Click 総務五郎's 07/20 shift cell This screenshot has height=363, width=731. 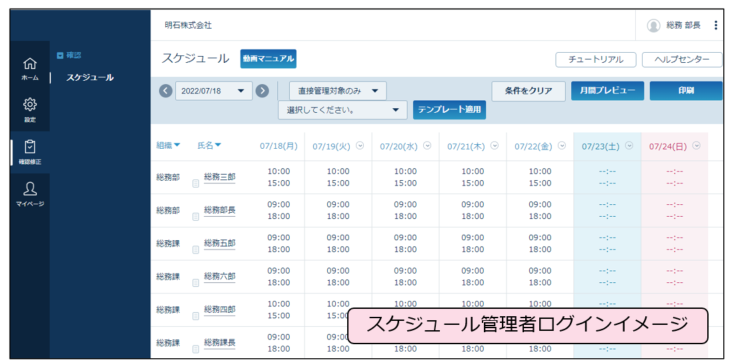click(x=406, y=243)
